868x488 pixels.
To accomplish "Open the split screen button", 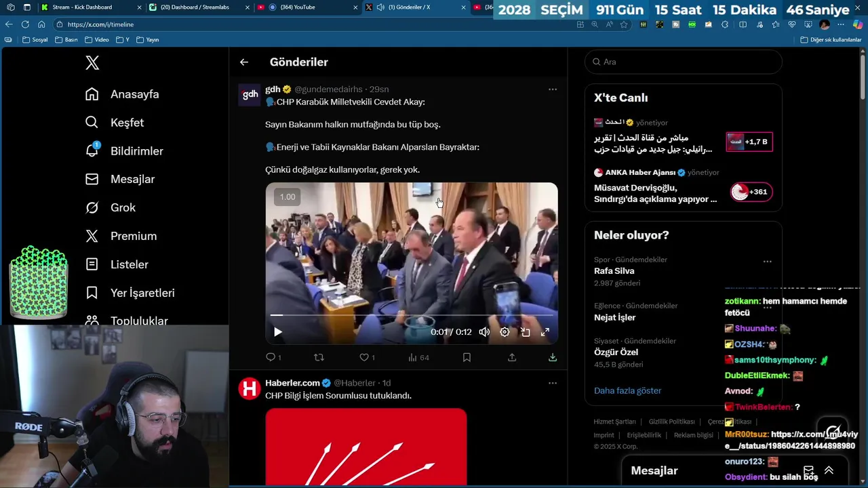I will click(x=743, y=24).
